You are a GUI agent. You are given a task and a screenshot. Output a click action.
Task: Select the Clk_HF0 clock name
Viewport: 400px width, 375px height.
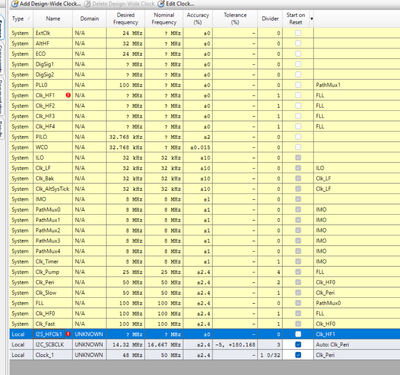(x=45, y=313)
